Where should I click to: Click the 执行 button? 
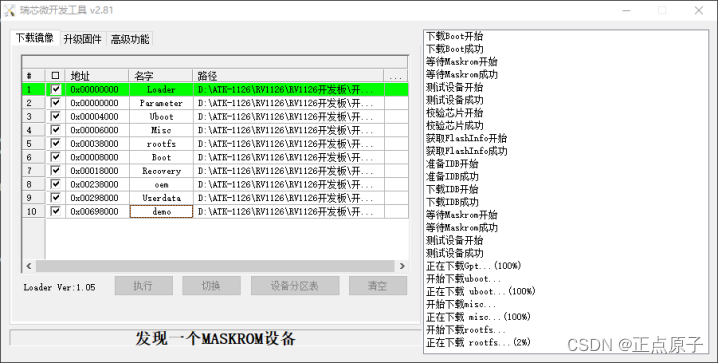coord(144,286)
